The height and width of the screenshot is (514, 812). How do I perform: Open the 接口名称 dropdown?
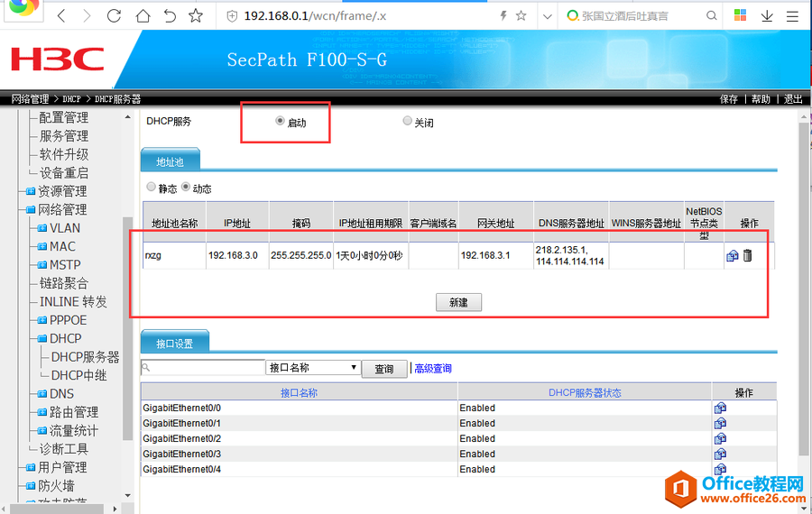(313, 368)
